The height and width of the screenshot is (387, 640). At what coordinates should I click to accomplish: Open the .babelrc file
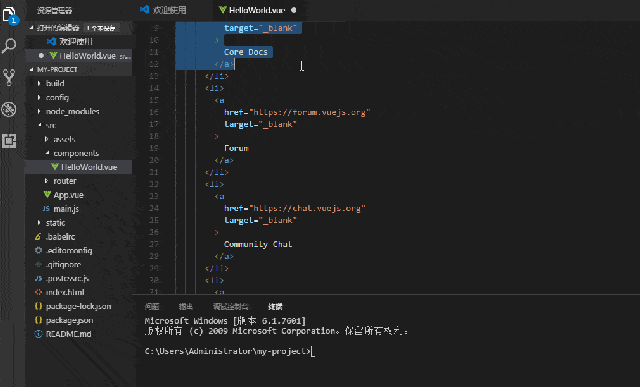(x=60, y=236)
